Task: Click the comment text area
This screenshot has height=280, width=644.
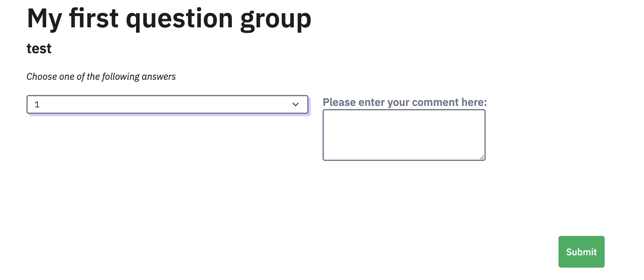Action: pos(404,135)
